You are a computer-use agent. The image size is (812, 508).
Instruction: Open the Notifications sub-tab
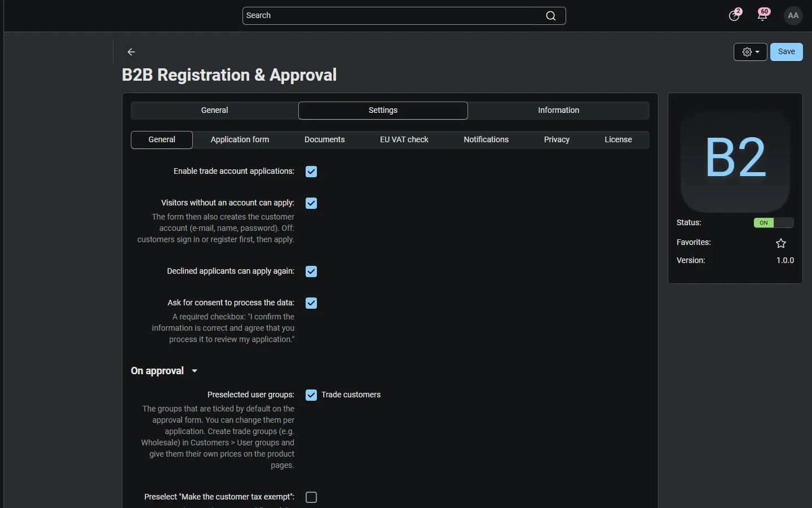tap(486, 140)
